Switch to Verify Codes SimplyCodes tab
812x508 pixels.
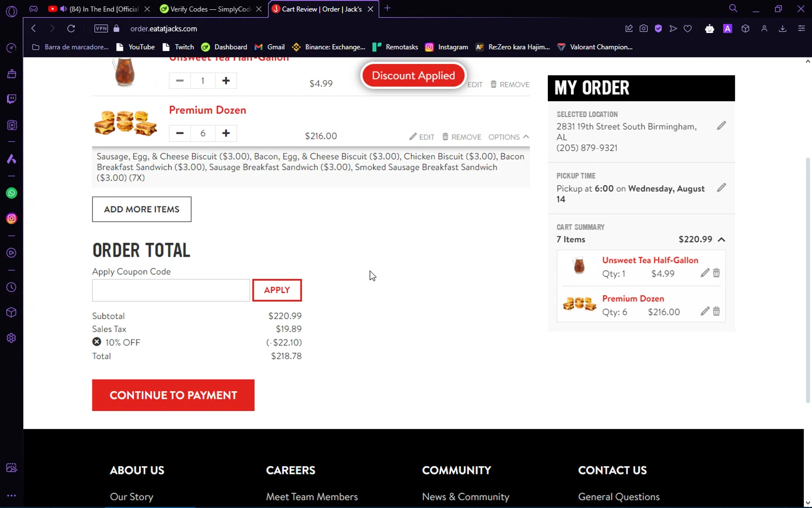210,9
